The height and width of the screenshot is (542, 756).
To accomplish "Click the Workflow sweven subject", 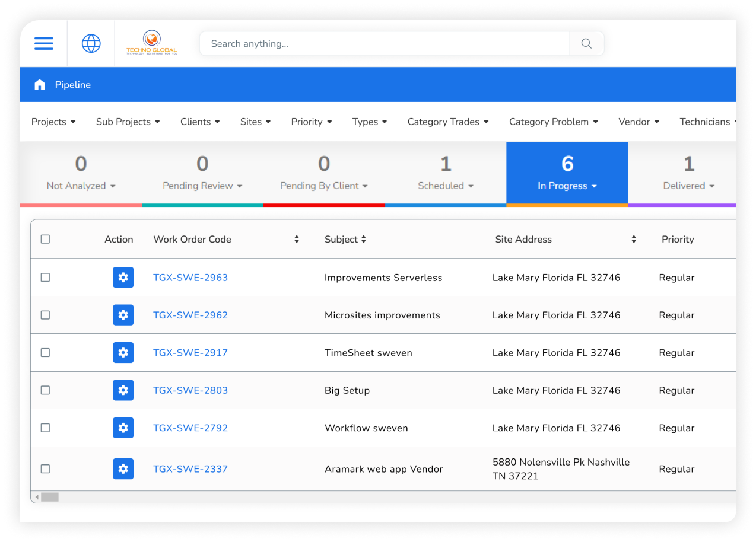I will tap(366, 428).
